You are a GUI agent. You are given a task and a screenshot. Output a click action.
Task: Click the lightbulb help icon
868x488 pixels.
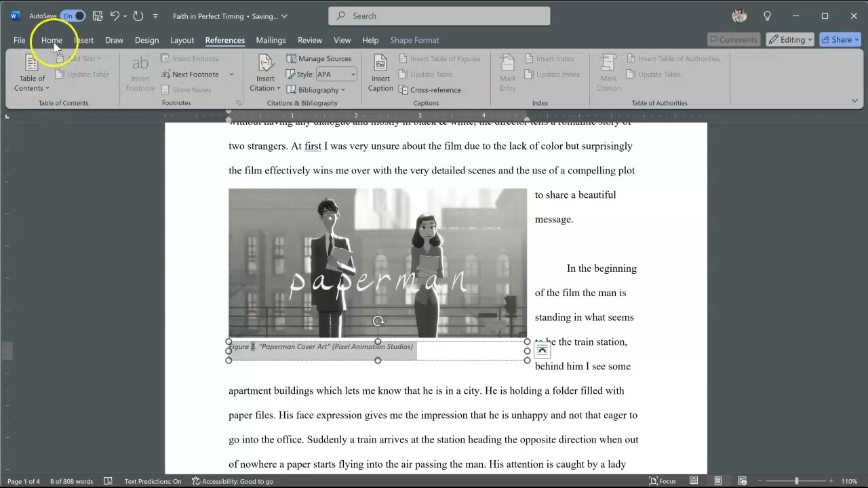(x=767, y=16)
